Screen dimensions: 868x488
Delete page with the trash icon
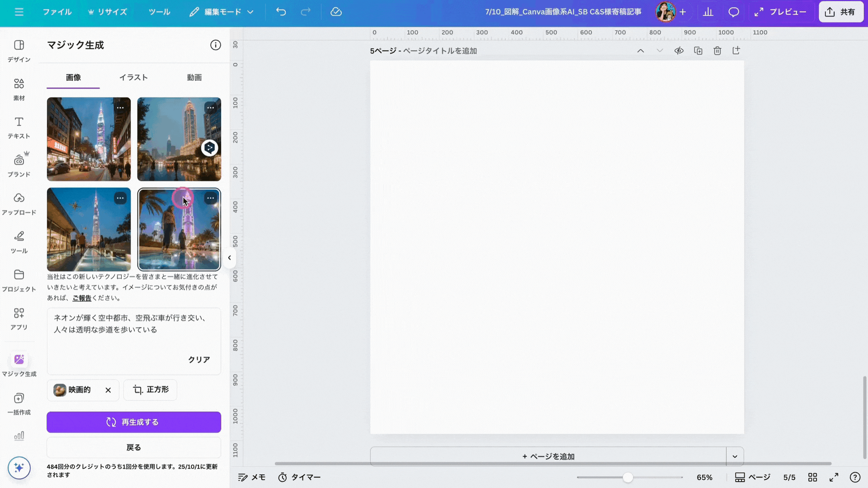coord(717,51)
